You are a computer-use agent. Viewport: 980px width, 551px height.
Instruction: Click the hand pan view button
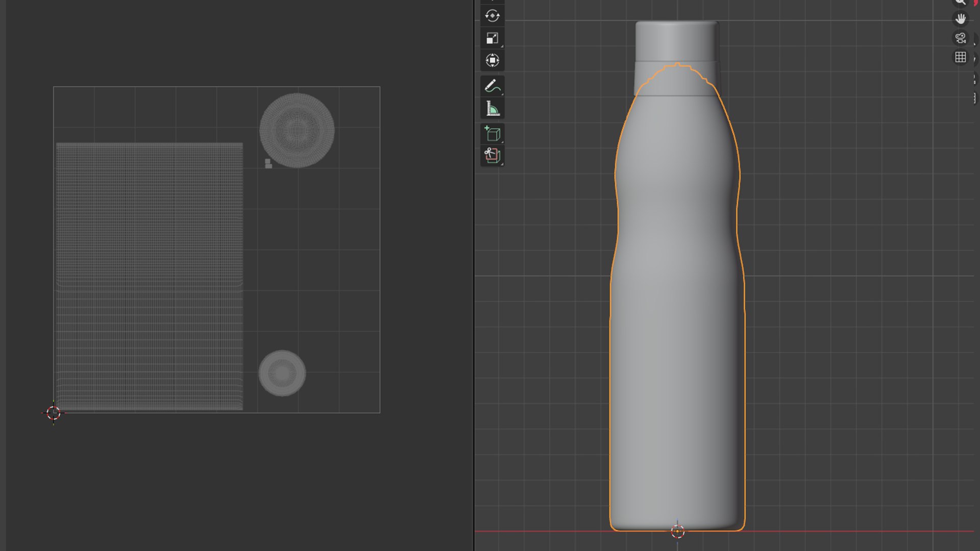[x=961, y=19]
